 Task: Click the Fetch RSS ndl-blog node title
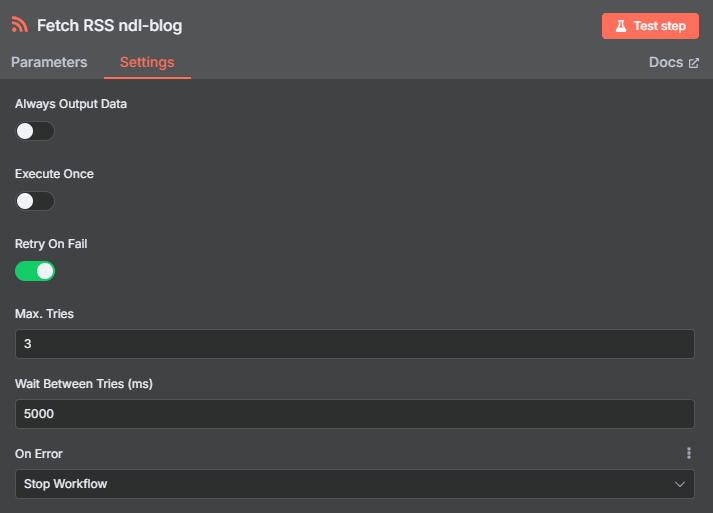[110, 25]
